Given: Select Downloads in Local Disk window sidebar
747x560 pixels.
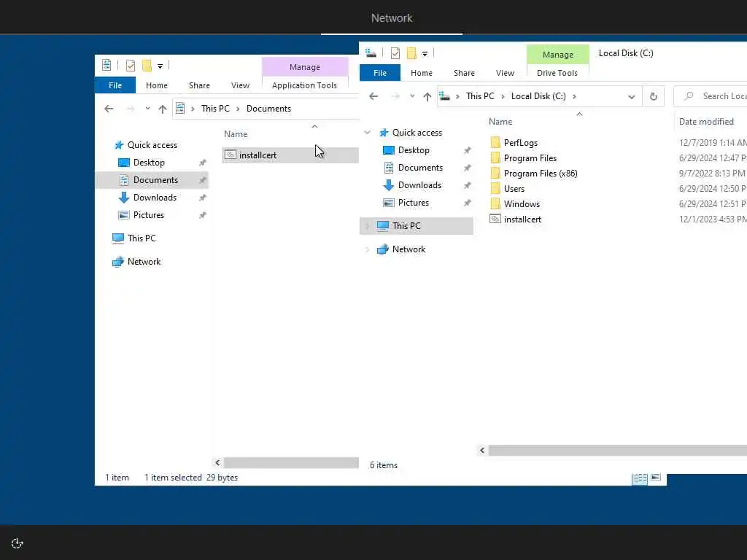Looking at the screenshot, I should pos(419,185).
